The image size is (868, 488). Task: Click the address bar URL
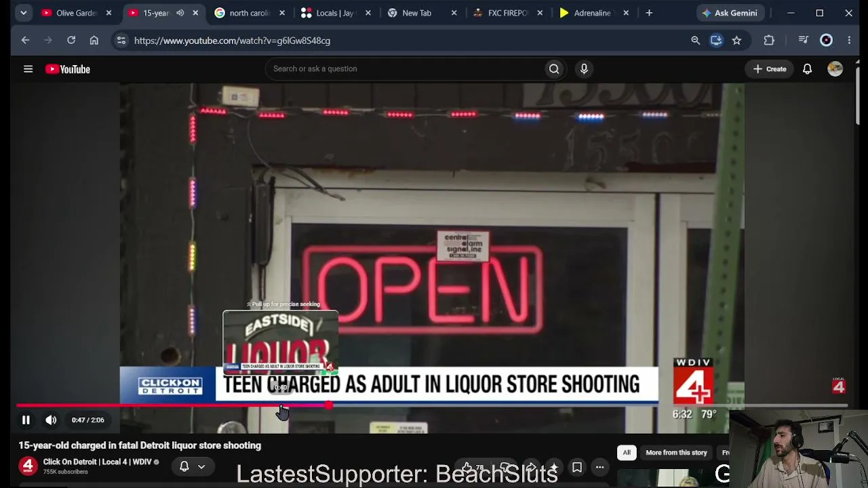pyautogui.click(x=232, y=40)
